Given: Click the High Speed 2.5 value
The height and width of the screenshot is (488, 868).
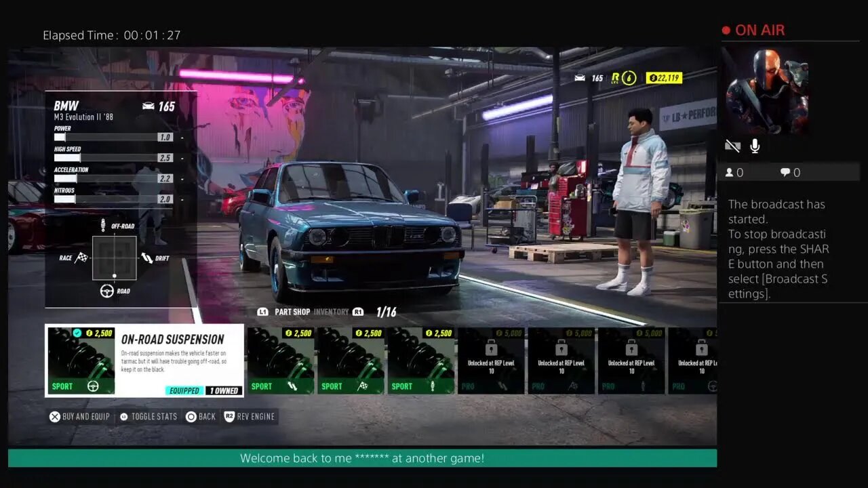Looking at the screenshot, I should pos(165,158).
